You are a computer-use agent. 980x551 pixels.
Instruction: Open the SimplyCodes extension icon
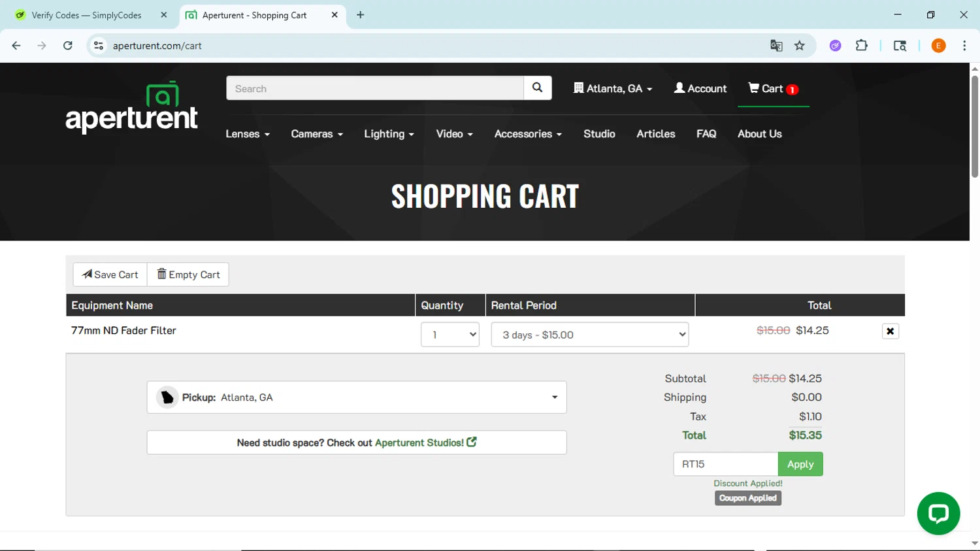pos(835,46)
